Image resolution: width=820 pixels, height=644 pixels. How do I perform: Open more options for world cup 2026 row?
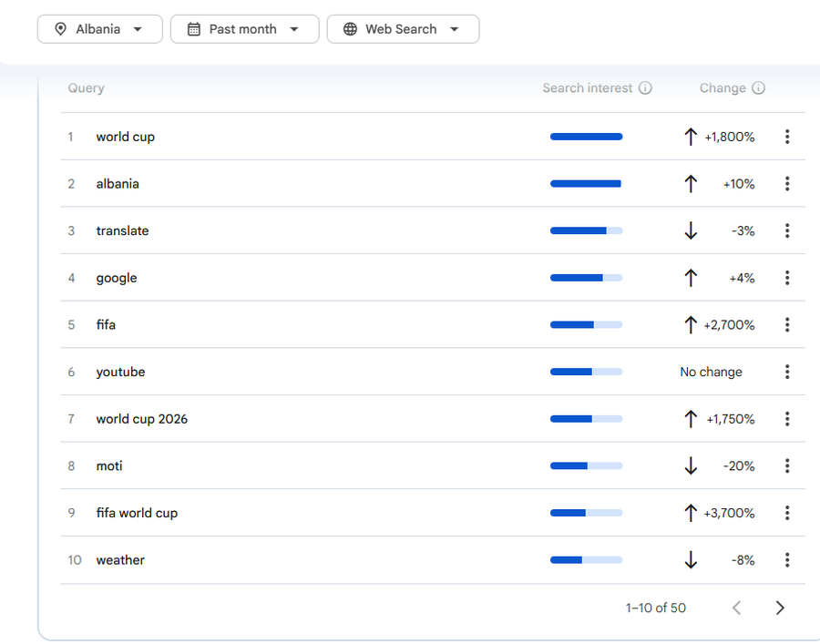pyautogui.click(x=787, y=419)
